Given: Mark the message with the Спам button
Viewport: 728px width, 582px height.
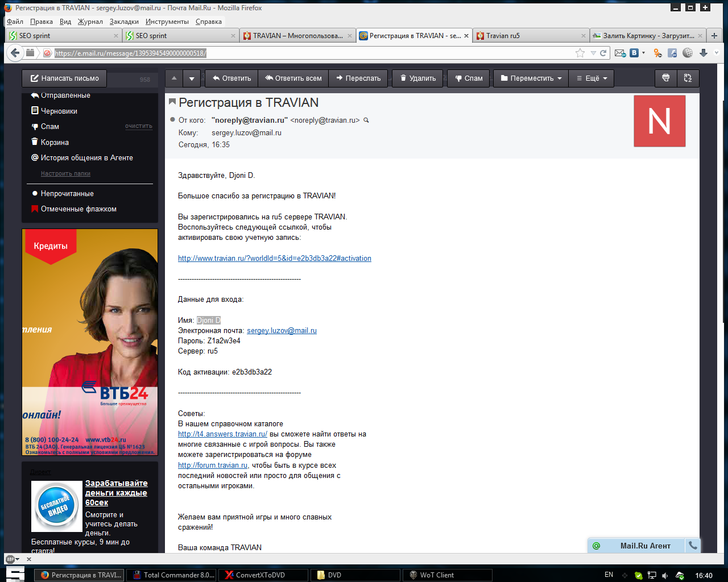Looking at the screenshot, I should tap(469, 78).
